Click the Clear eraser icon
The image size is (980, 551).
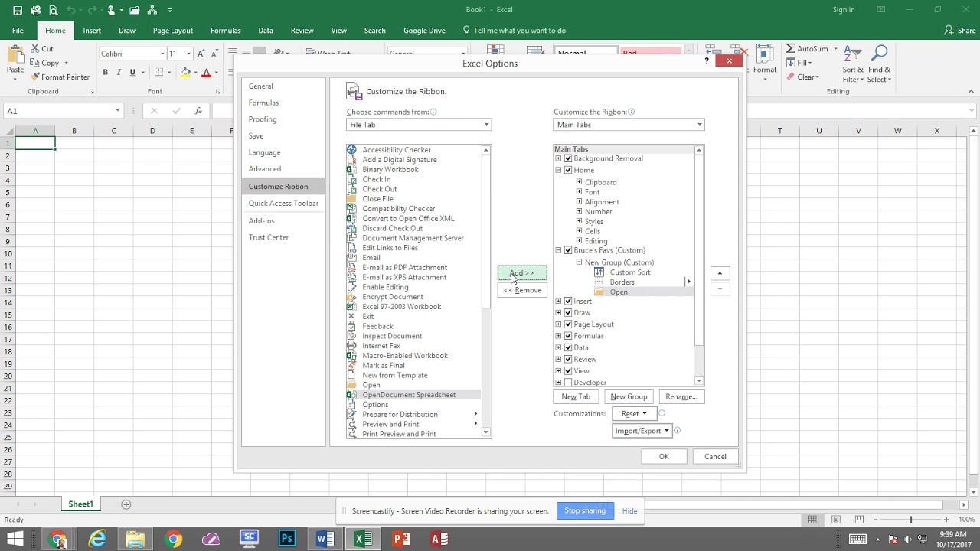pos(791,77)
